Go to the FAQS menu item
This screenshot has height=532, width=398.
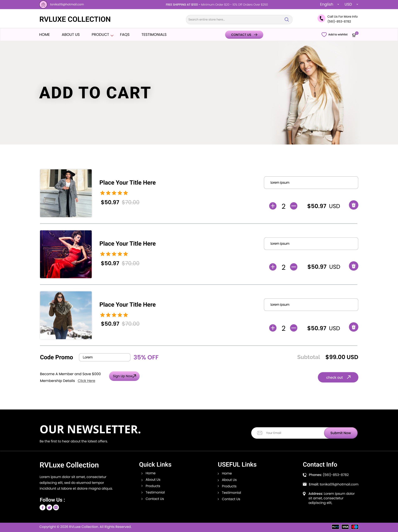125,35
